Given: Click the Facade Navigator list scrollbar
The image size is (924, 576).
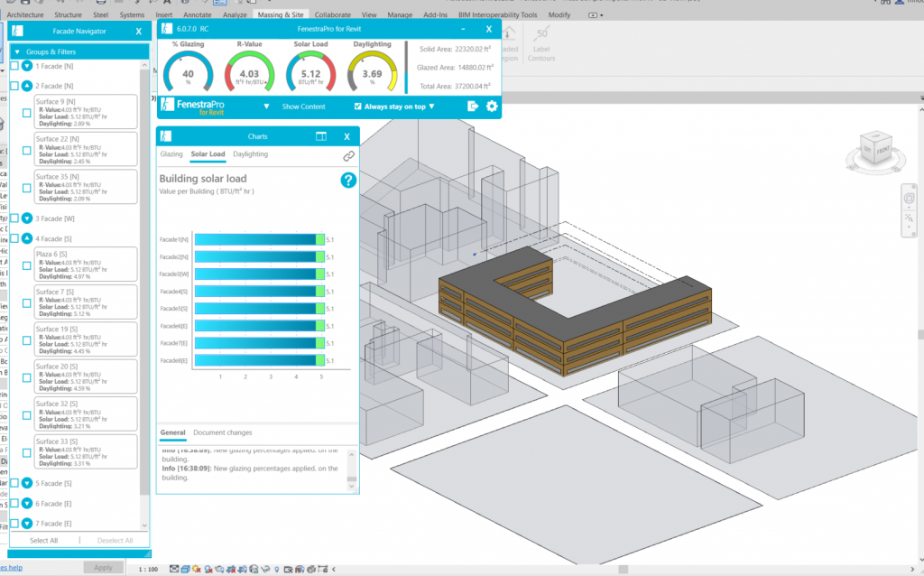Looking at the screenshot, I should [x=144, y=283].
